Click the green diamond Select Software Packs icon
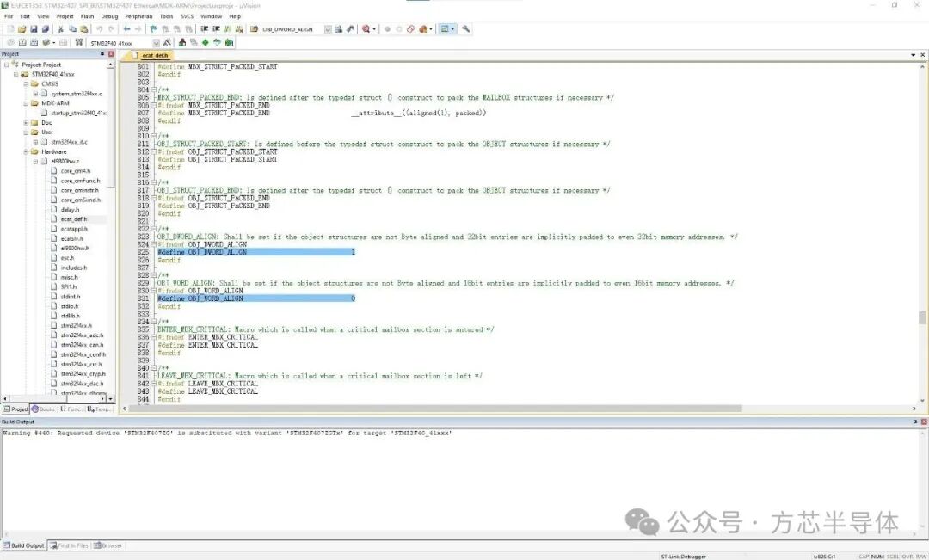 (205, 43)
